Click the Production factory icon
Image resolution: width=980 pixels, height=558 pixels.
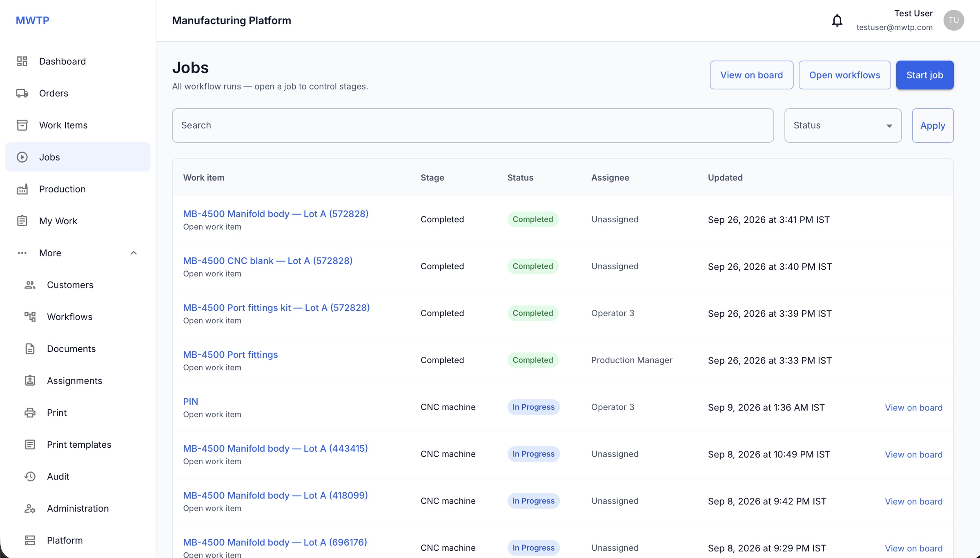click(x=22, y=189)
